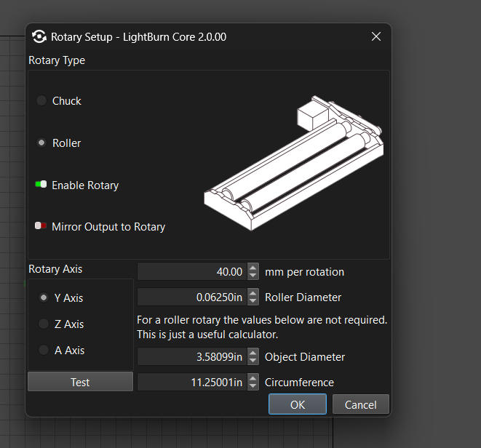Increase mm per rotation with up arrow
This screenshot has height=448, width=481.
pos(253,268)
